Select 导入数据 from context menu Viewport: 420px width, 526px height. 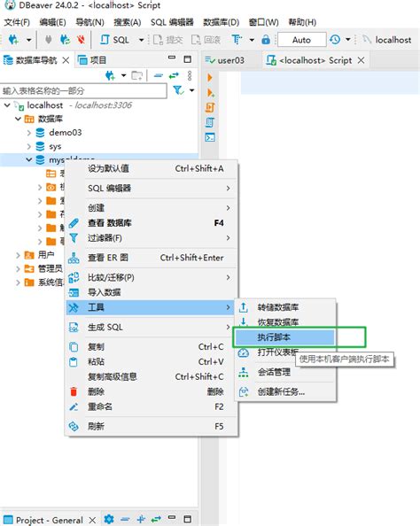pos(152,292)
